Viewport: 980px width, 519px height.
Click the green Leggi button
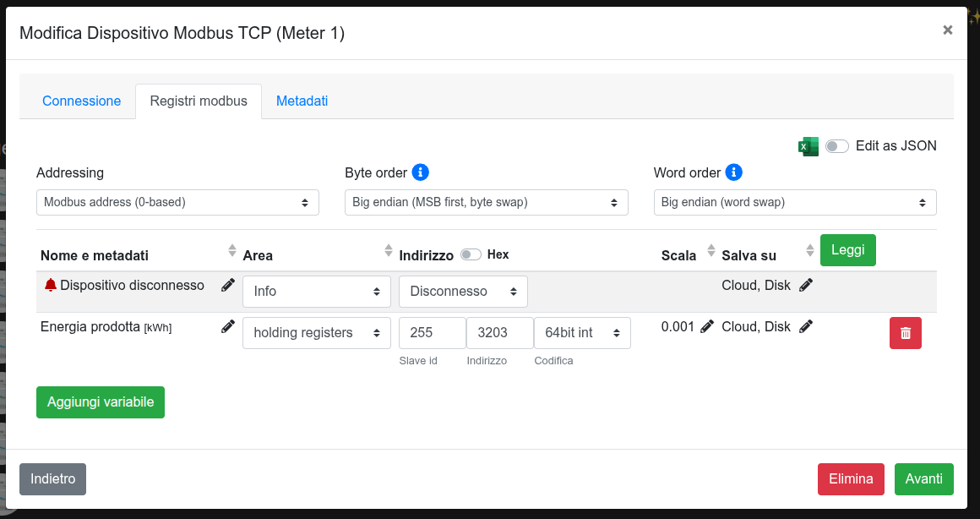pyautogui.click(x=847, y=250)
